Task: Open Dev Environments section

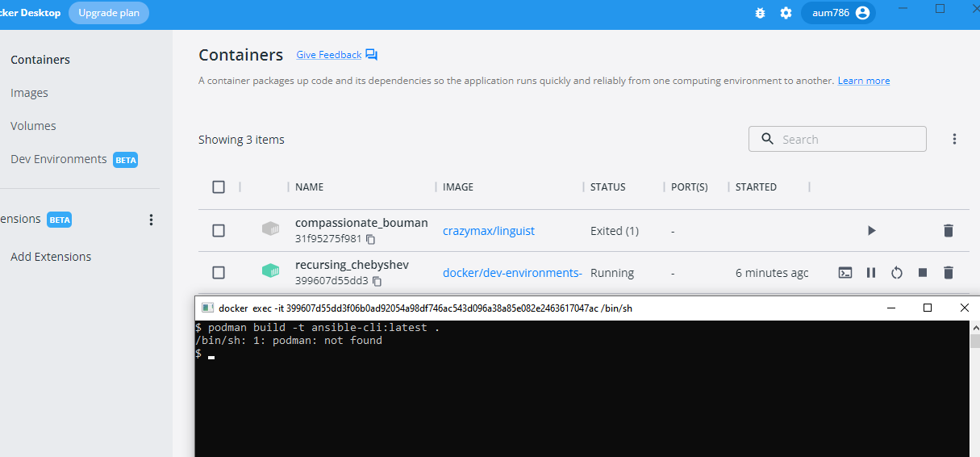Action: [x=59, y=159]
